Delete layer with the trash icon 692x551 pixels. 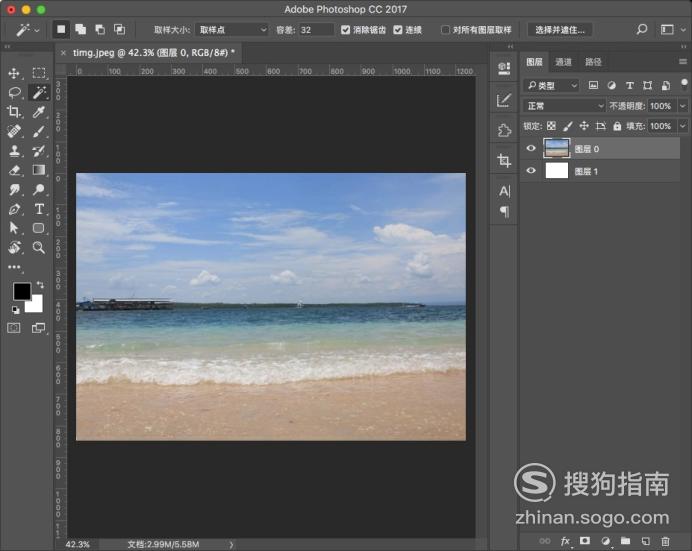[x=666, y=541]
